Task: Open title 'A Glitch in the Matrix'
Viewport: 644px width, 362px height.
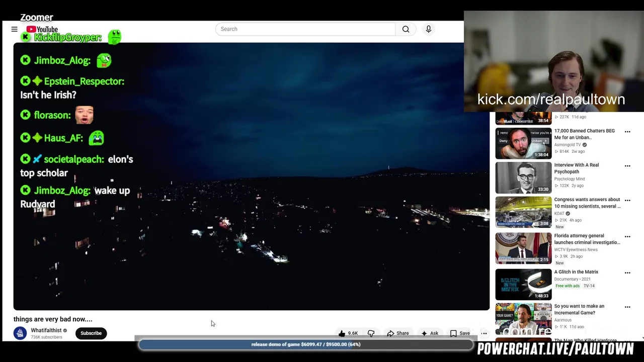Action: pos(576,272)
